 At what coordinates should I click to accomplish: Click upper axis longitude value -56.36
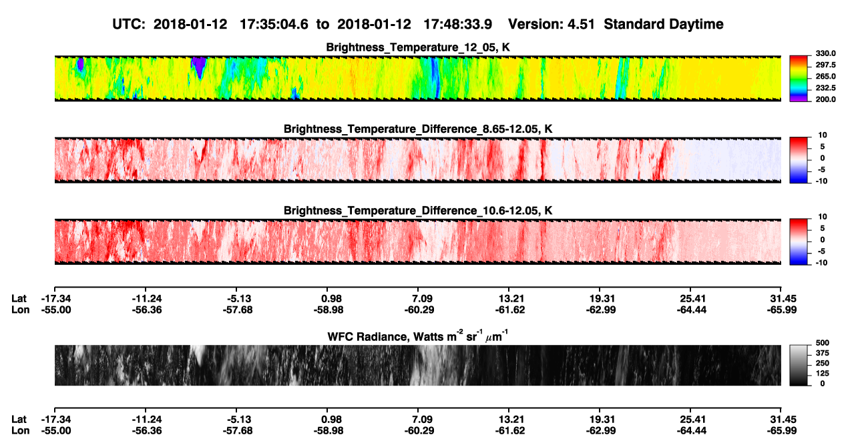click(x=148, y=310)
